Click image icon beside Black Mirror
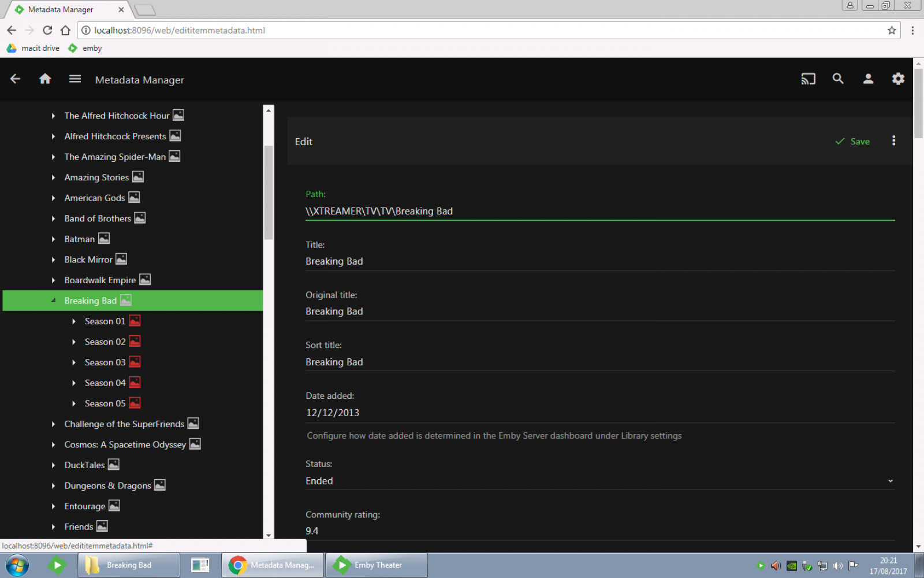924x578 pixels. point(121,259)
